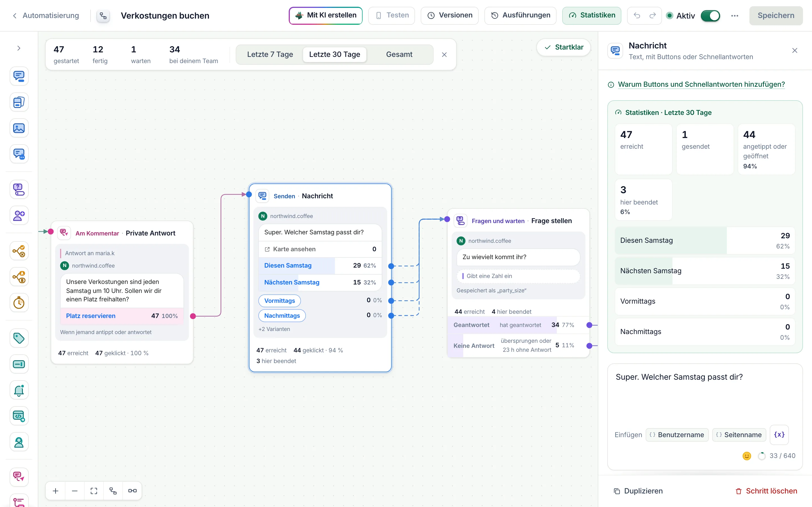Expand +2 Varianten in the Nachricht card
This screenshot has width=812, height=507.
click(274, 329)
